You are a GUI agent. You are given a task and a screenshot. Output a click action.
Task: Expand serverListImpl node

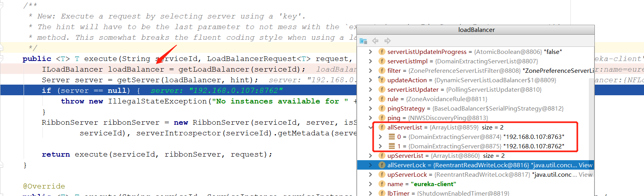tap(370, 61)
